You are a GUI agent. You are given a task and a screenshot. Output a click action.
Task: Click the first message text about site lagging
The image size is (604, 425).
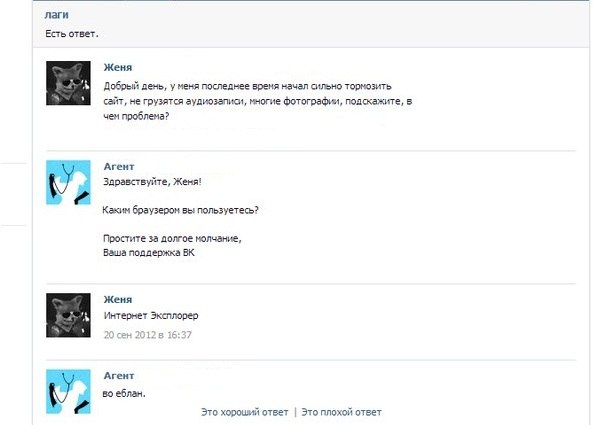pos(258,101)
